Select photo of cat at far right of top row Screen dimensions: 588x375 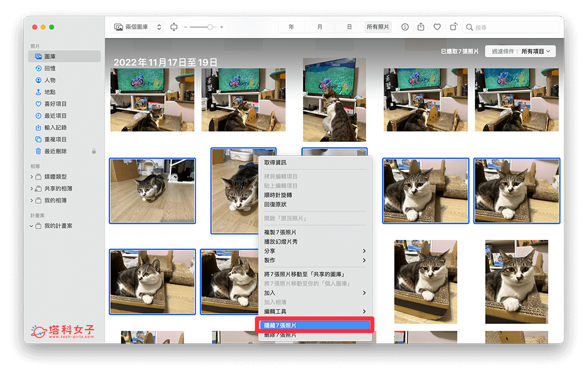coord(517,100)
